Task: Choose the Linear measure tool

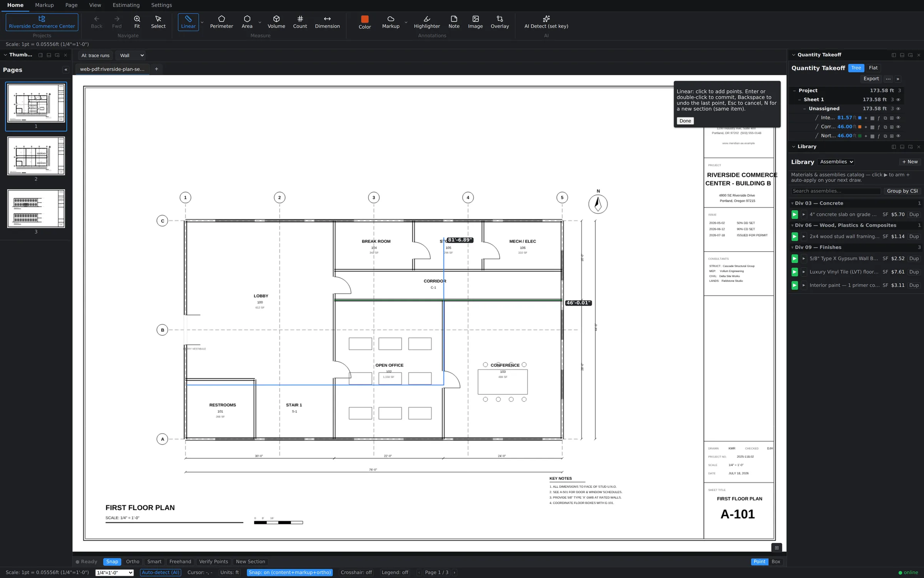Action: click(x=188, y=22)
